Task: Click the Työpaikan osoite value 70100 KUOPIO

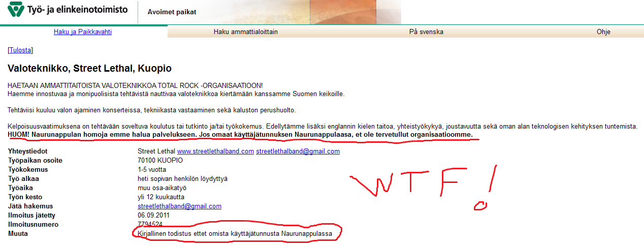Action: [160, 160]
